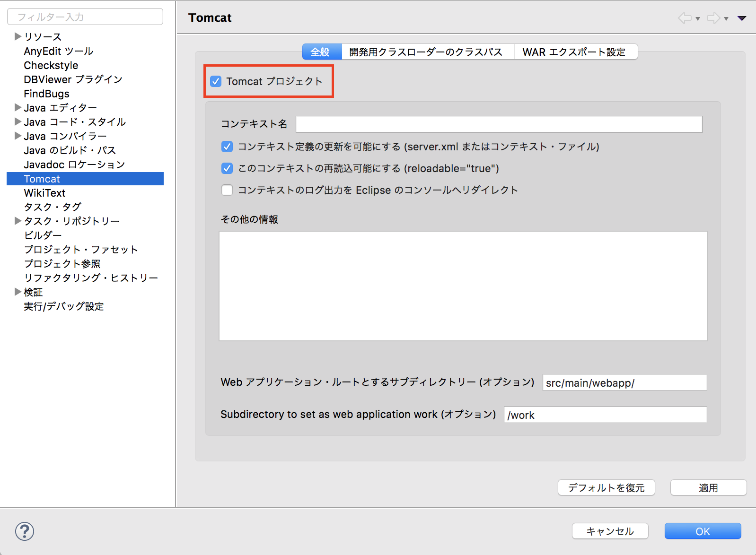Select ビルダー in the tree
Screen dimensions: 756x555
(x=43, y=235)
